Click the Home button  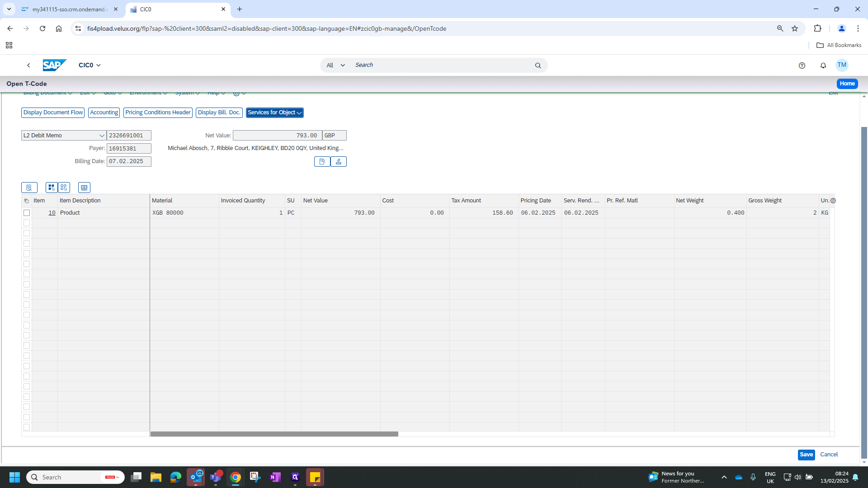tap(847, 84)
